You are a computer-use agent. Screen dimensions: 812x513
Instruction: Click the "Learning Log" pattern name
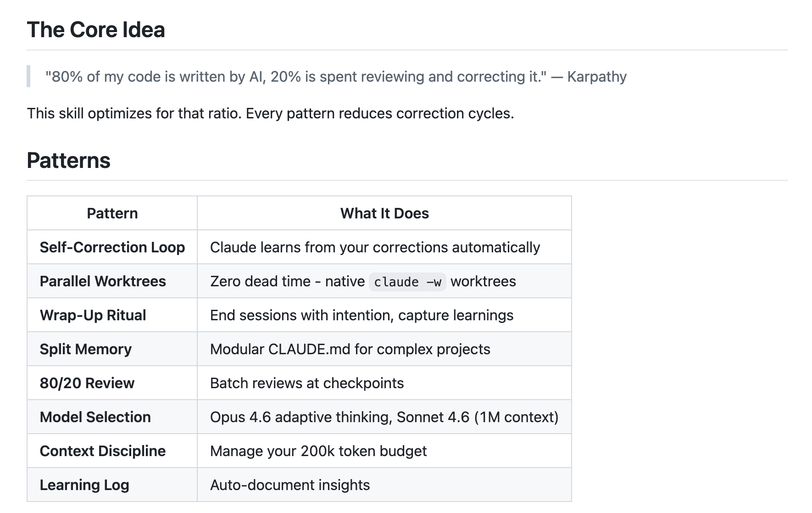(x=84, y=485)
